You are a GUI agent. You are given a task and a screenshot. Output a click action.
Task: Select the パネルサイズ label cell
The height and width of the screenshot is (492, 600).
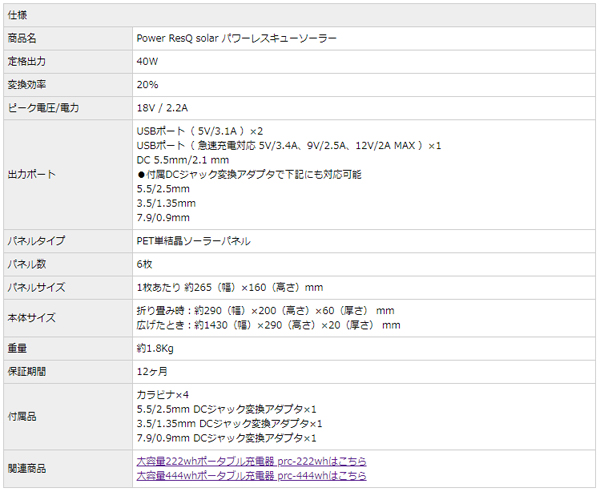(68, 287)
